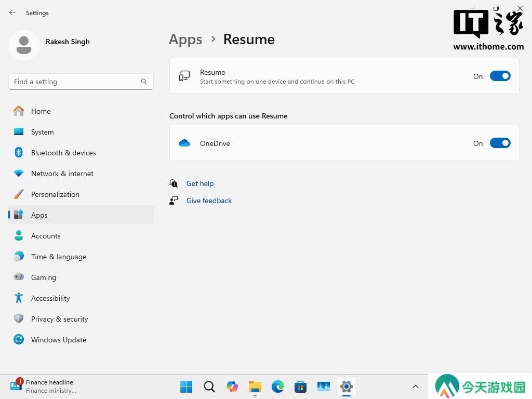
Task: Click the search magnifier in Find a setting
Action: 144,82
